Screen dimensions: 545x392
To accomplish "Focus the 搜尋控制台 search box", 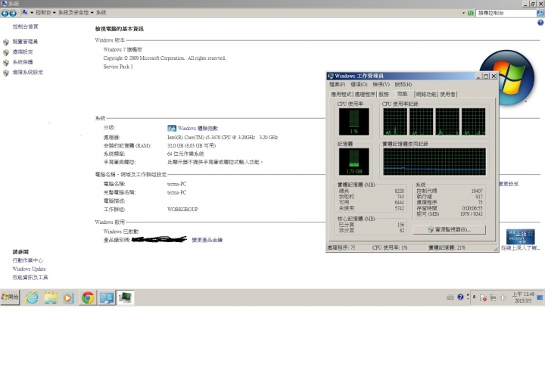I will coord(506,13).
